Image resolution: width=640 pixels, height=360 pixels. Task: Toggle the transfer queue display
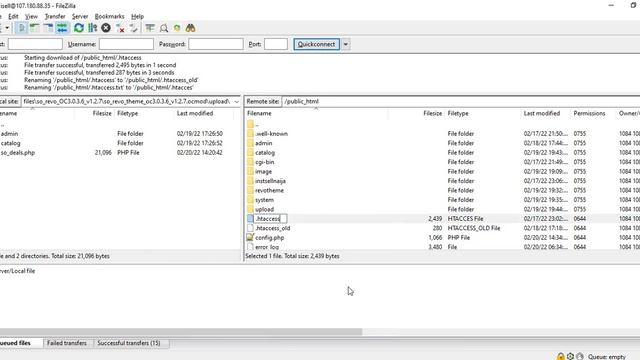pos(62,28)
